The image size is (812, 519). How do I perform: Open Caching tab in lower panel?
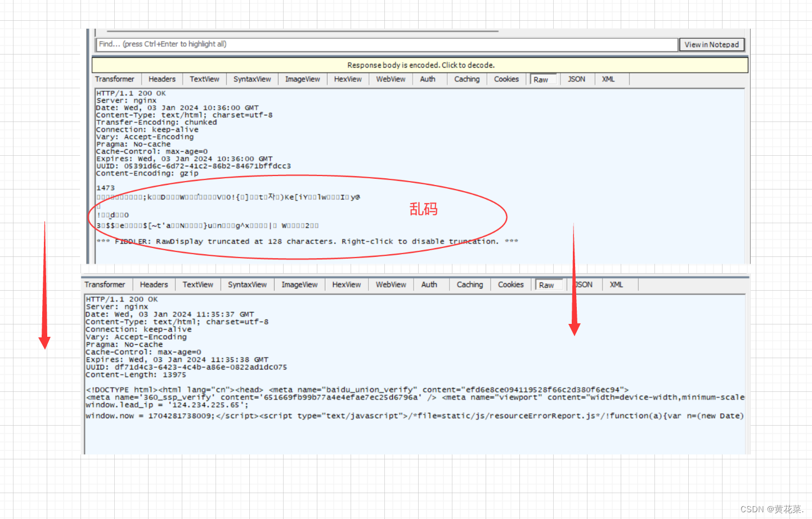[470, 285]
